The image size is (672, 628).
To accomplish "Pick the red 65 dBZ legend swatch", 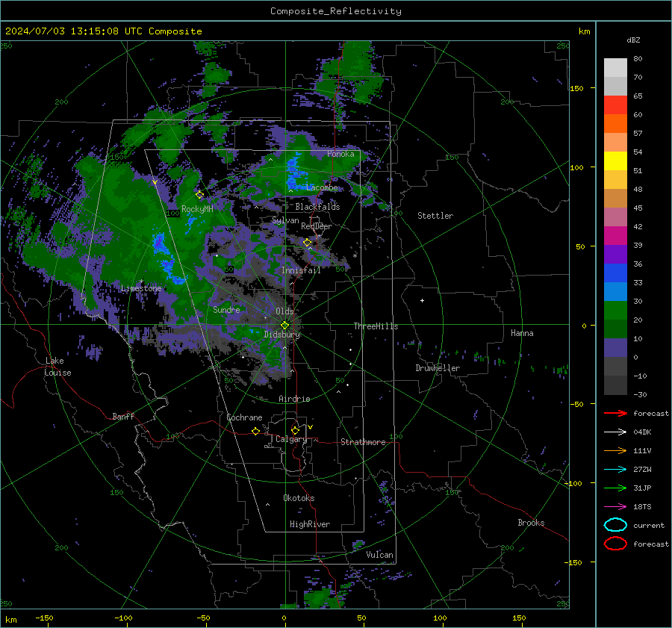I will coord(615,105).
